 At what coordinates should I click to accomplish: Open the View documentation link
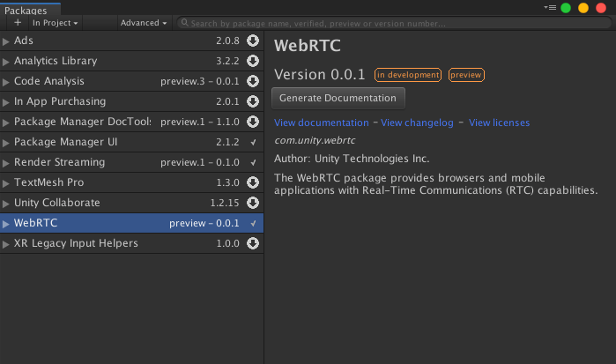click(321, 123)
